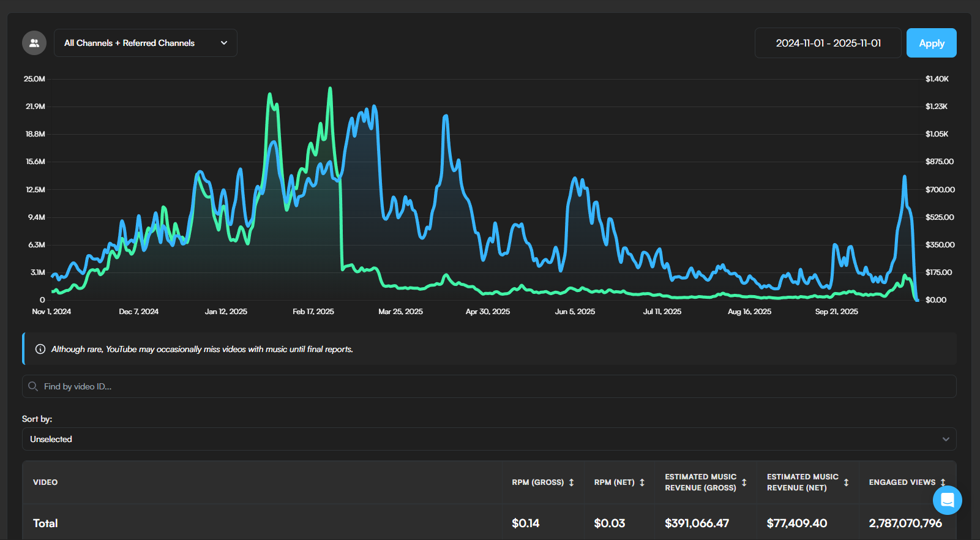This screenshot has height=540, width=980.
Task: Click the info icon beside YouTube notice
Action: 40,349
